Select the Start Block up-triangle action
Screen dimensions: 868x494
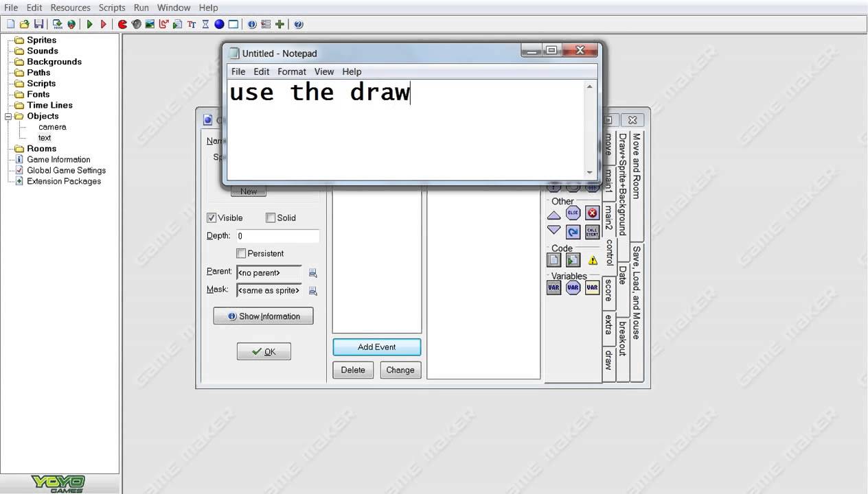point(553,214)
